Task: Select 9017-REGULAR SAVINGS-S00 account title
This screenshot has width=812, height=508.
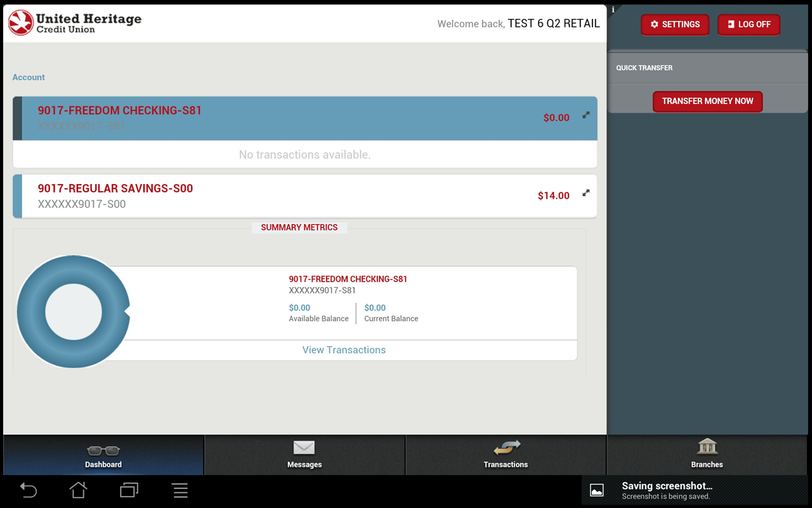Action: [115, 189]
